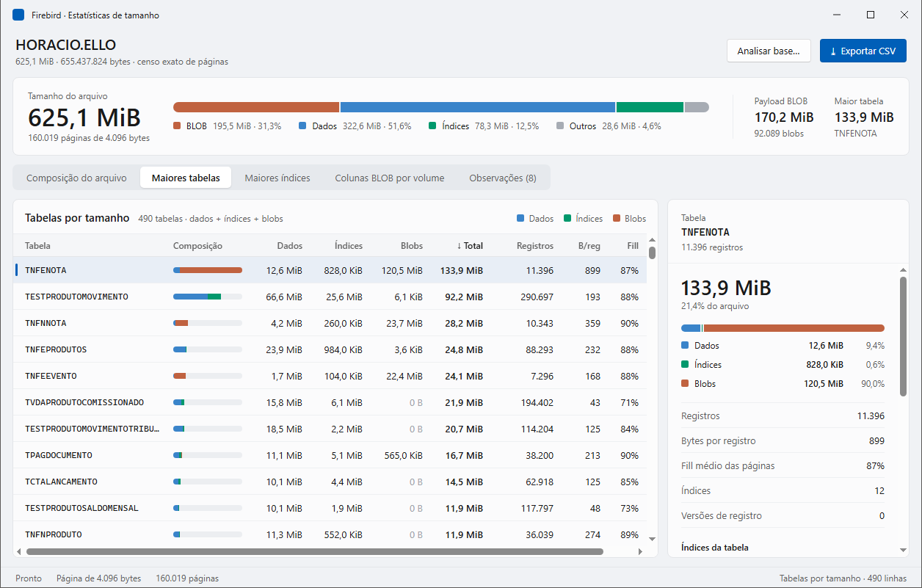Screen dimensions: 922x588
Task: Click the table list vertical scrollbar thumb
Action: coord(652,253)
